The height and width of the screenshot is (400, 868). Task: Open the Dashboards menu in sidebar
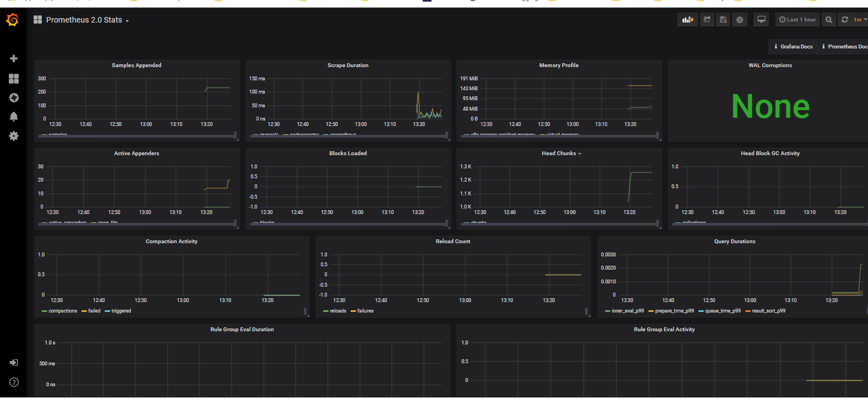point(14,79)
